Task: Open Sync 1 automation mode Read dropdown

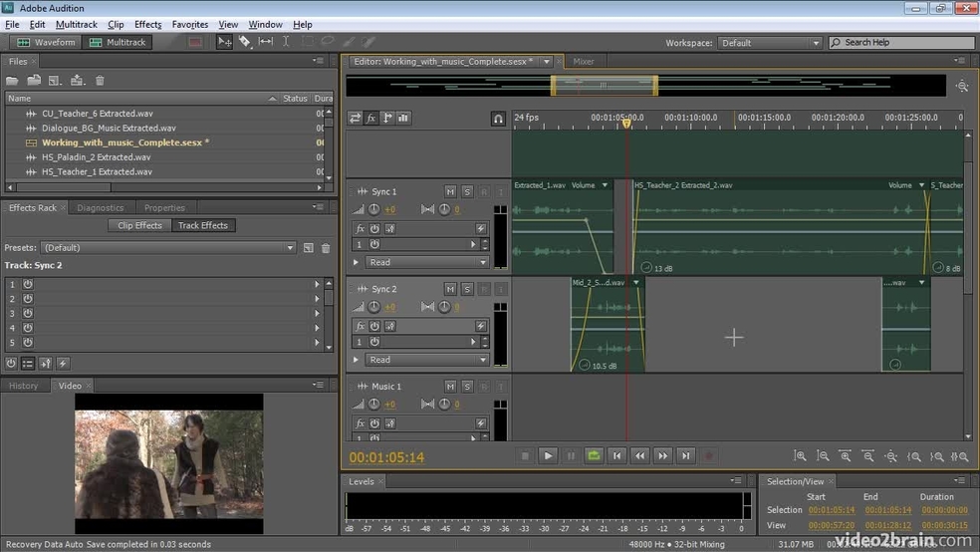Action: click(x=427, y=263)
